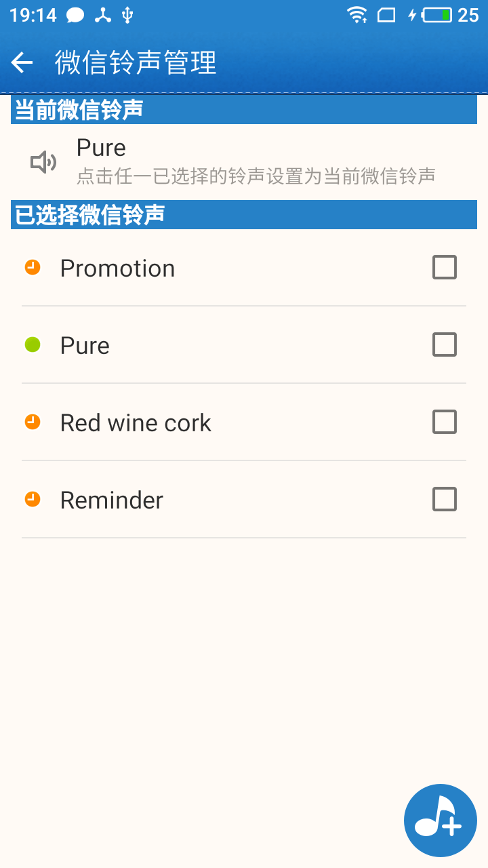Image resolution: width=488 pixels, height=868 pixels.
Task: Tap the green dot icon next to Pure
Action: click(33, 344)
